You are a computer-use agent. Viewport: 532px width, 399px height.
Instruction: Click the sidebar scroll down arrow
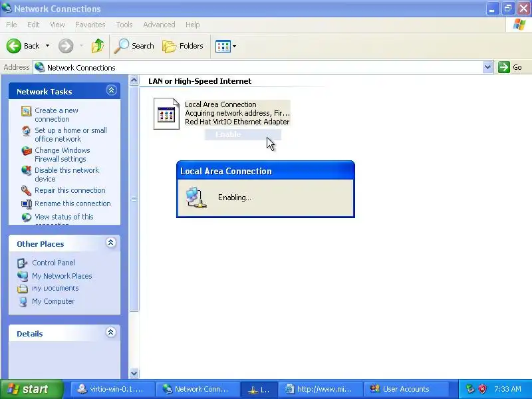[x=134, y=373]
